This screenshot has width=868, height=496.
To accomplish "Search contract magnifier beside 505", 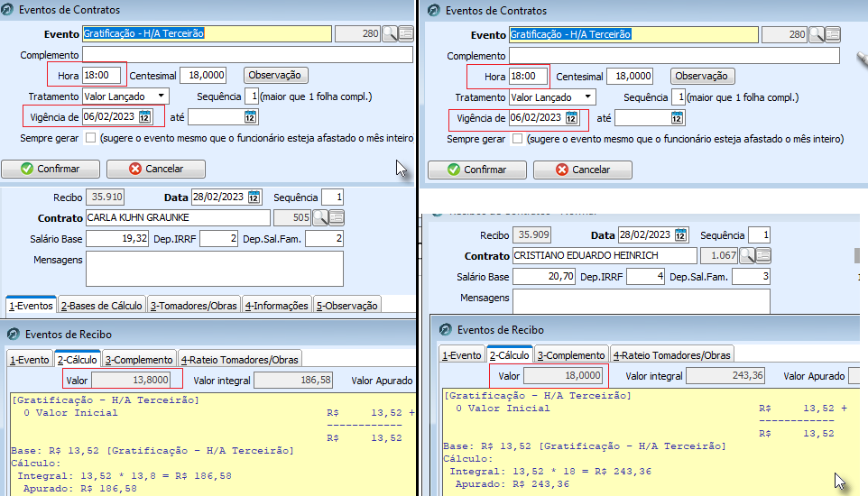I will (x=320, y=217).
